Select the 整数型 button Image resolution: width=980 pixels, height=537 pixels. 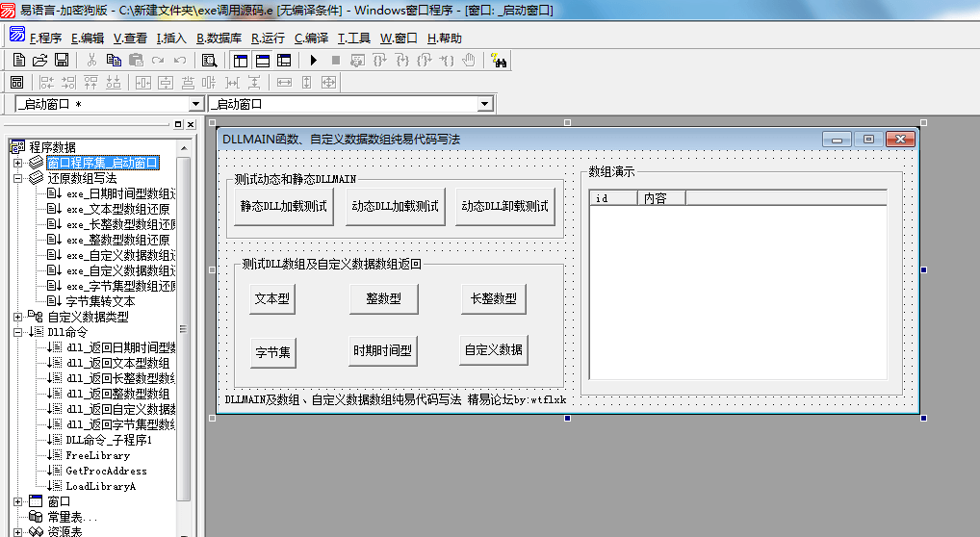[x=383, y=299]
